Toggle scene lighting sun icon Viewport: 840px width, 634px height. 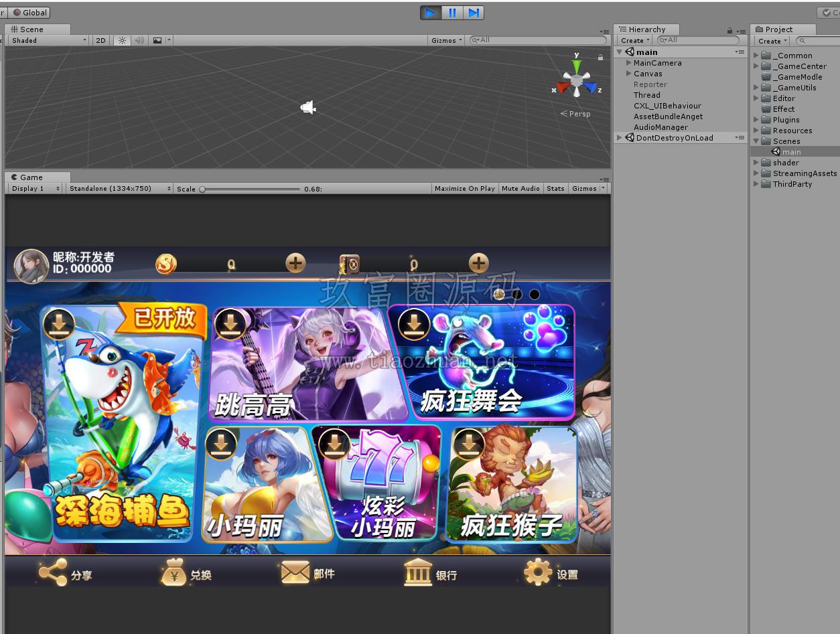122,40
